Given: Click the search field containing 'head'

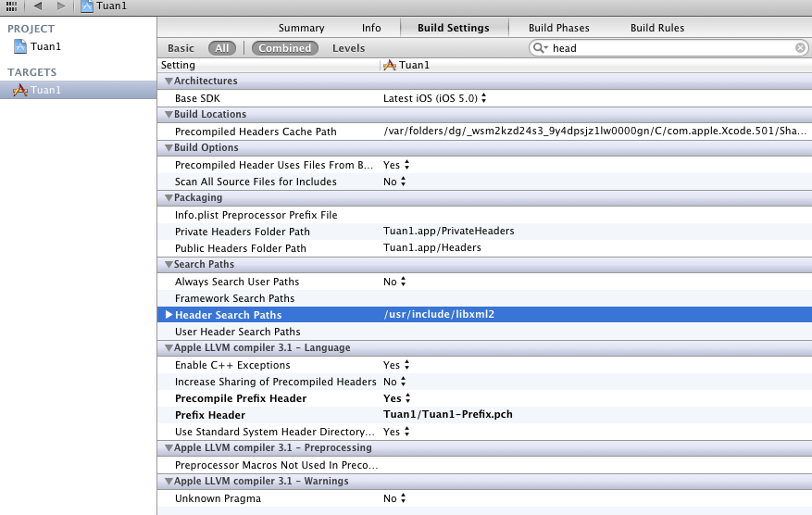Looking at the screenshot, I should click(x=668, y=48).
